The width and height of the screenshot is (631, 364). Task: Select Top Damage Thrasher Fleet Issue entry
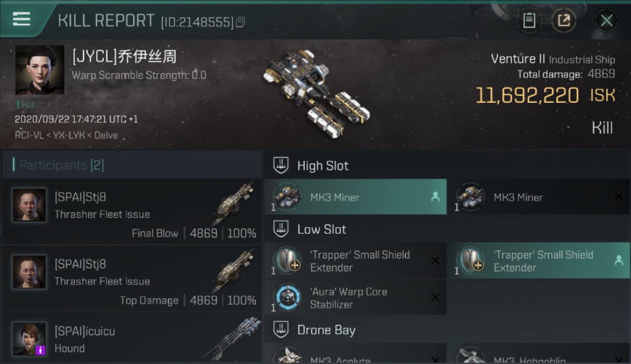coord(132,279)
